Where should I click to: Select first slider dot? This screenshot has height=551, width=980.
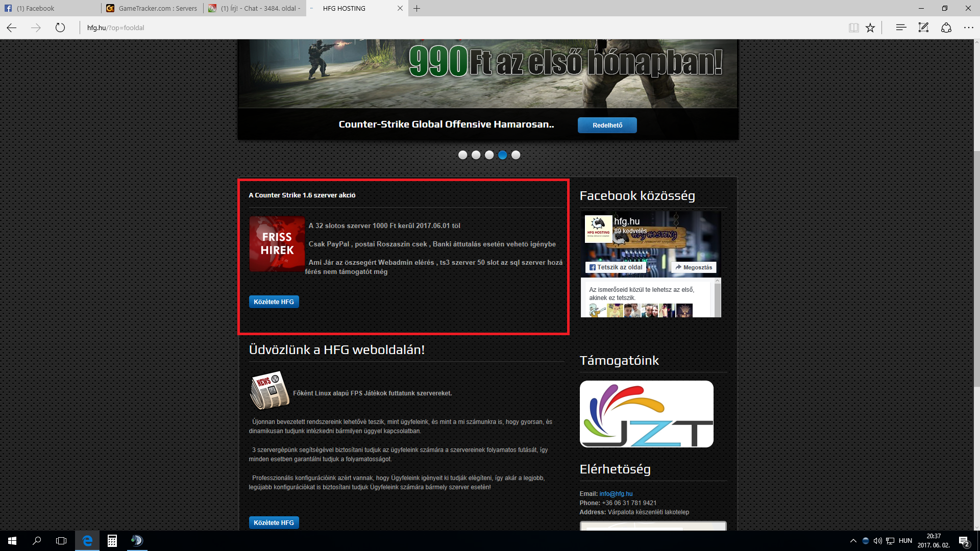(462, 155)
